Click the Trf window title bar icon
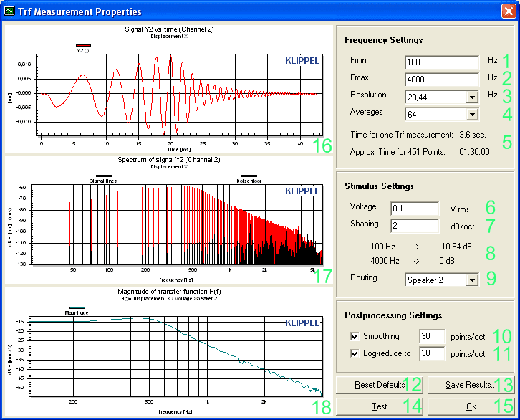Viewport: 520px width, 420px height. (9, 11)
